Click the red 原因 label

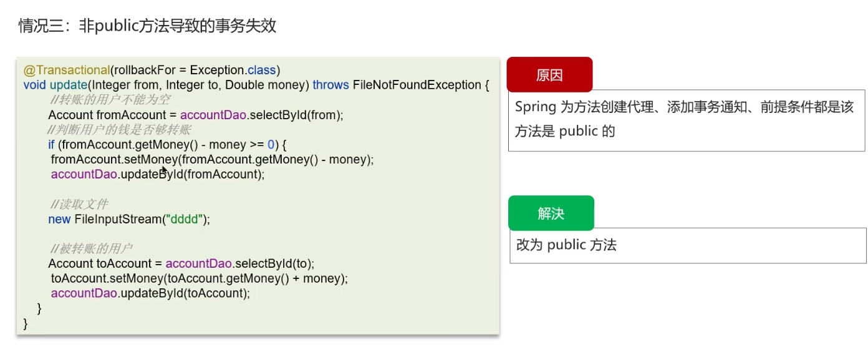point(549,75)
